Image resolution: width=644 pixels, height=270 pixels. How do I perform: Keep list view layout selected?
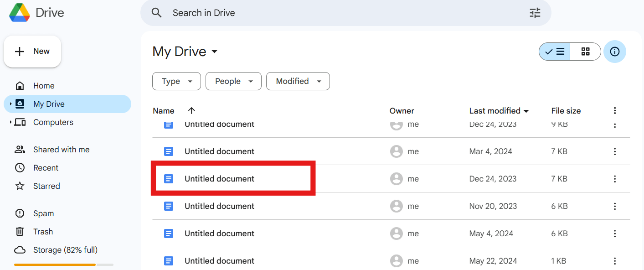coord(554,51)
